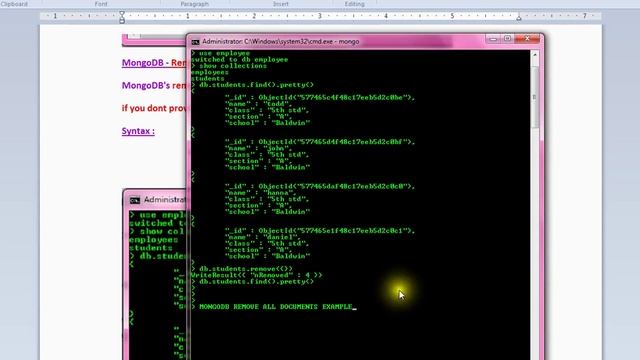Click the Paragraph ribbon group label

tap(195, 4)
